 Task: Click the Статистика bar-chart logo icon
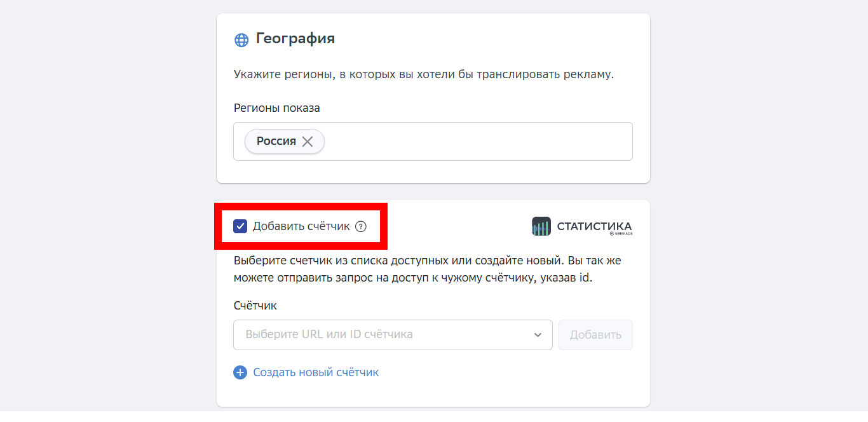[x=540, y=226]
